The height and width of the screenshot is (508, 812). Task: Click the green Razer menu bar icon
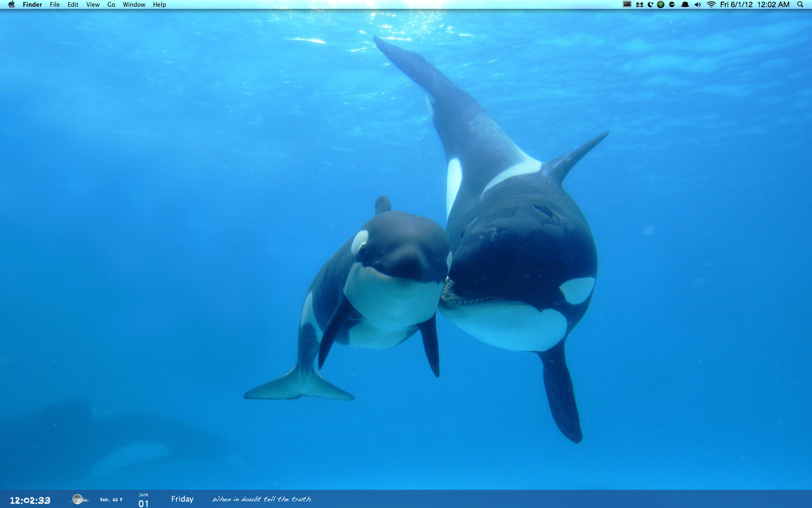point(661,5)
